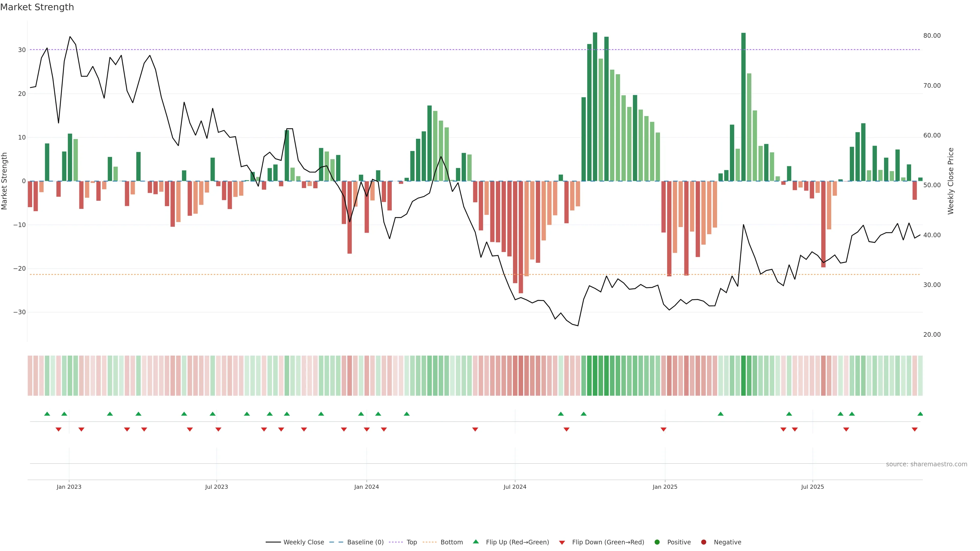Click the first red flip-down triangle marker
Viewport: 980px width, 551px height.
(59, 429)
